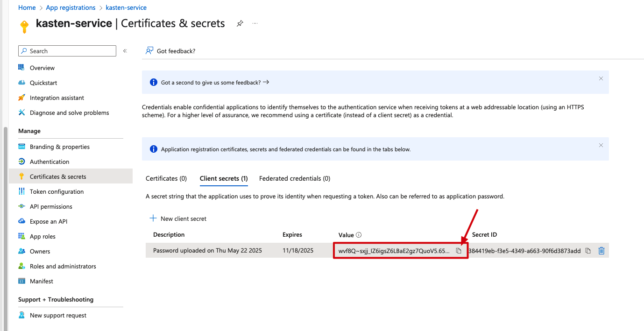
Task: Switch to Certificates (0) tab
Action: point(166,178)
